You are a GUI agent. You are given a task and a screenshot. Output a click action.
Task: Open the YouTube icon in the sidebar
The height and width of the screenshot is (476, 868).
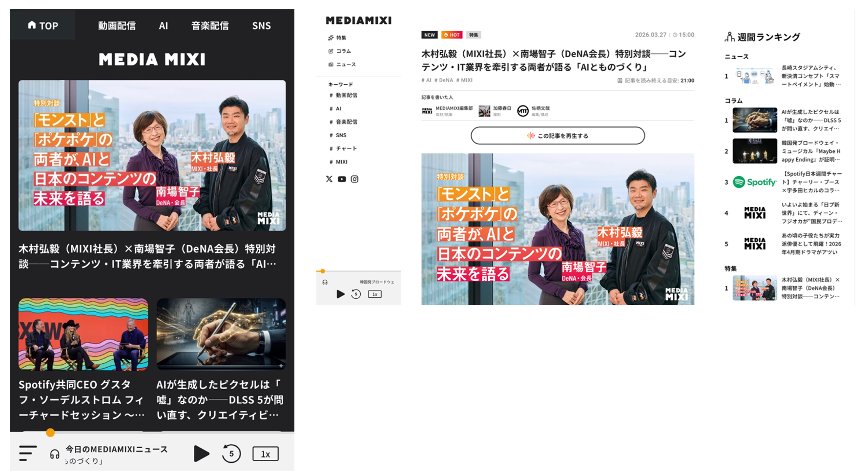pos(342,179)
